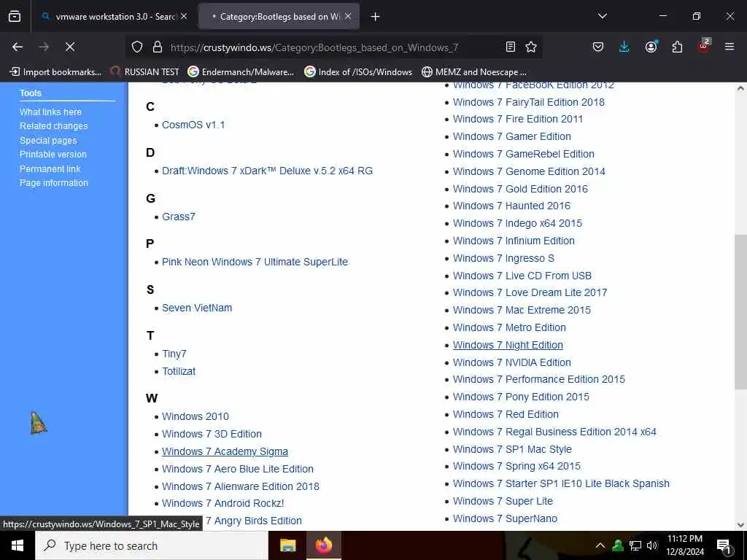Open RUSSIAN TEST bookmark
747x560 pixels.
pos(144,72)
